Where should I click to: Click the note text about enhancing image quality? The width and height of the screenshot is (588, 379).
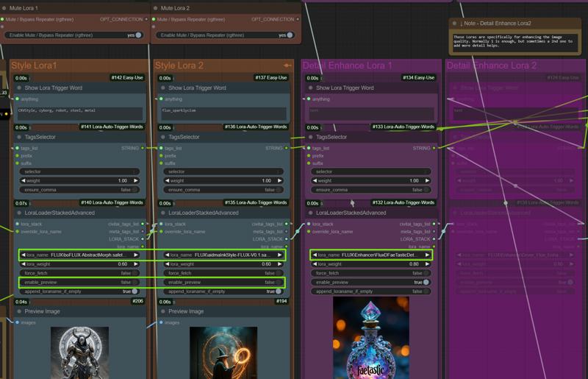[x=514, y=43]
